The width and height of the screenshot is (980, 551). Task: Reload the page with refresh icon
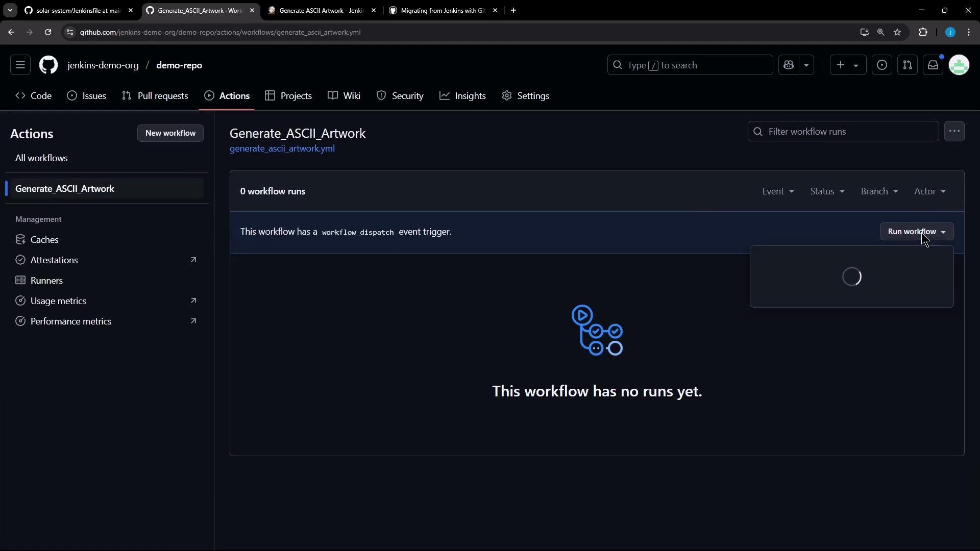coord(48,32)
